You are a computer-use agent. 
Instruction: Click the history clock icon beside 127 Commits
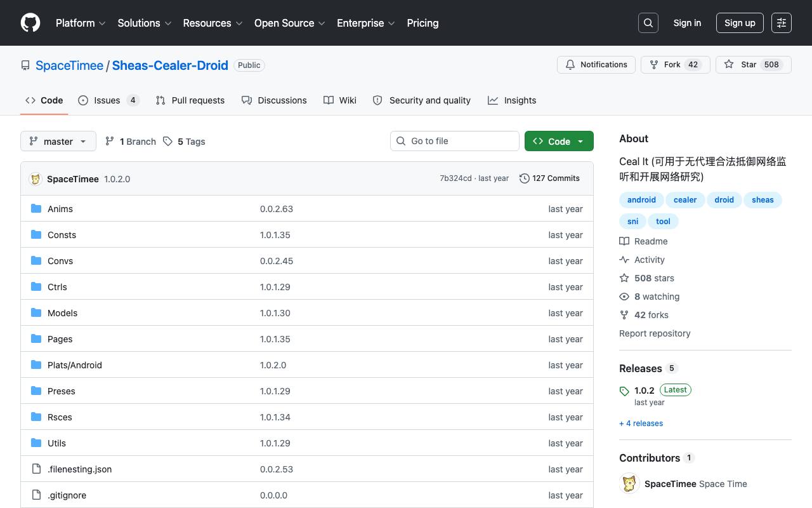point(524,178)
